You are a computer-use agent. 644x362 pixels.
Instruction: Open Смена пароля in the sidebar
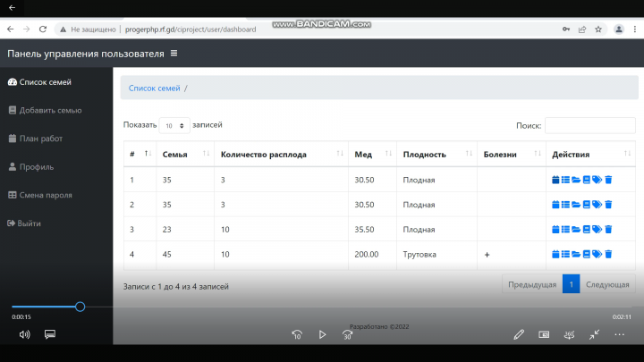pos(40,196)
